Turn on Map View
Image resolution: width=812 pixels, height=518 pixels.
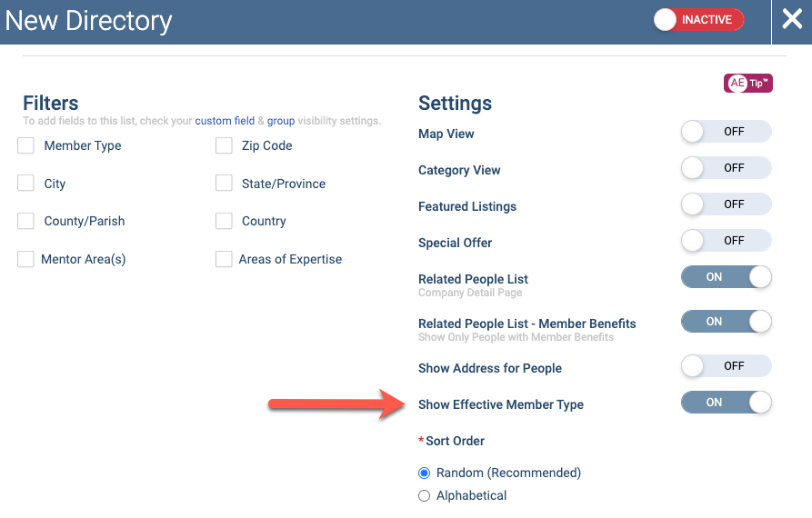(726, 132)
